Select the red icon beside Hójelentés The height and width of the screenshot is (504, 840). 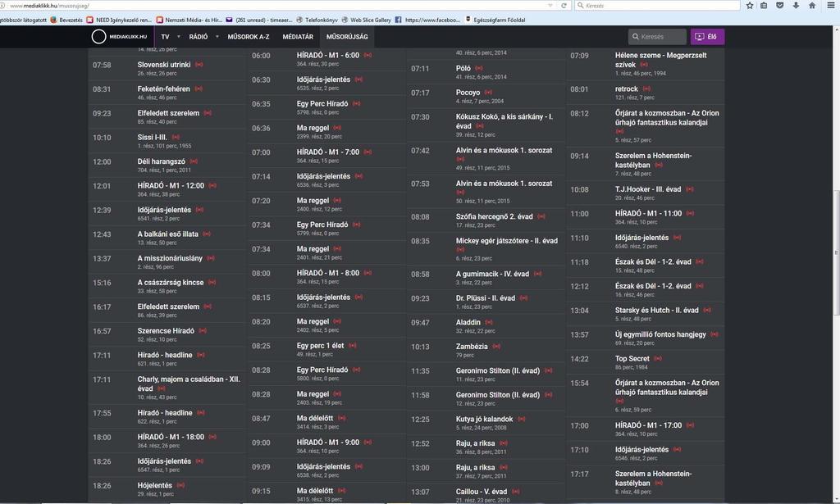pyautogui.click(x=180, y=486)
